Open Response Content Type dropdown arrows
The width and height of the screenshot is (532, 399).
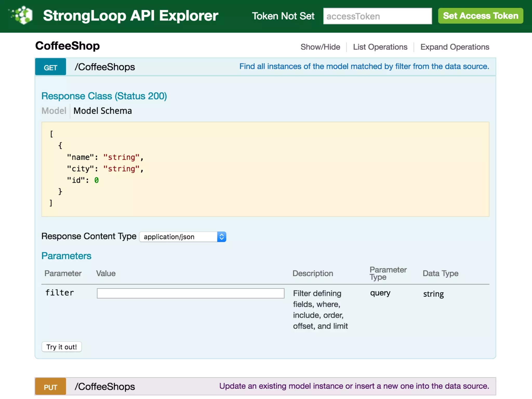[x=222, y=237]
